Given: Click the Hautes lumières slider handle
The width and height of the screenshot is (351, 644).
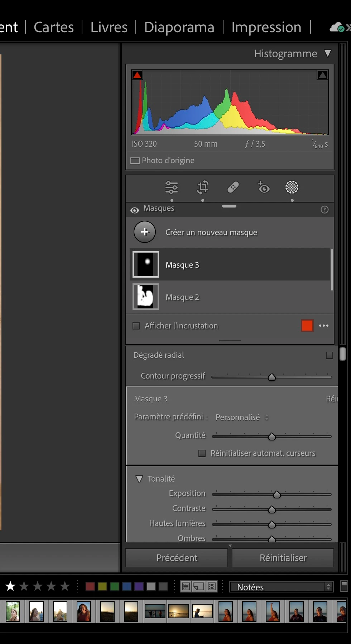Looking at the screenshot, I should pos(272,525).
